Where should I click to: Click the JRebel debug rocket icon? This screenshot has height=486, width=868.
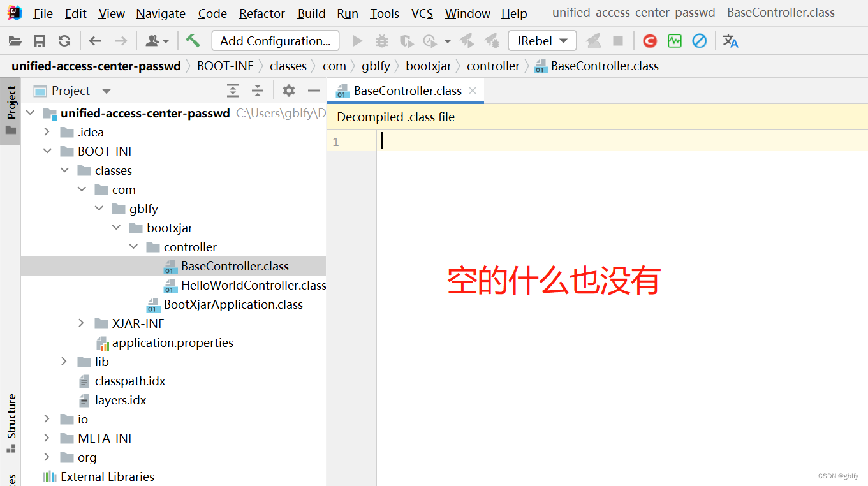(492, 41)
